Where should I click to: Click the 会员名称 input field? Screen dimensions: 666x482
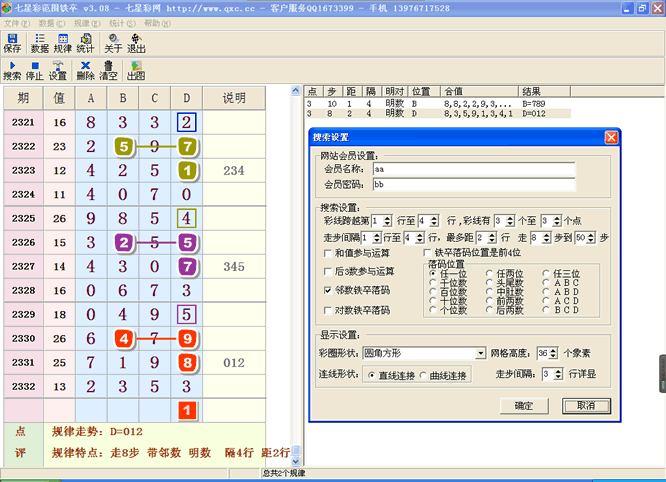click(474, 169)
